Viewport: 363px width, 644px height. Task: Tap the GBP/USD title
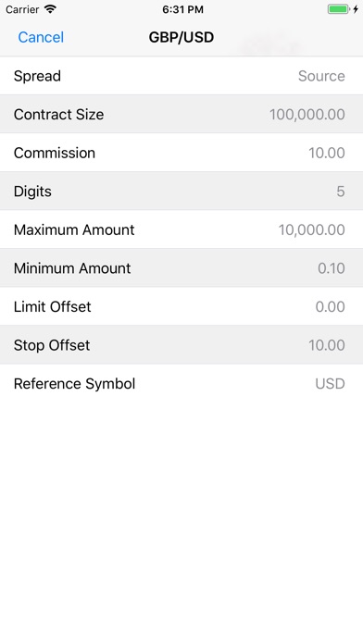click(181, 37)
